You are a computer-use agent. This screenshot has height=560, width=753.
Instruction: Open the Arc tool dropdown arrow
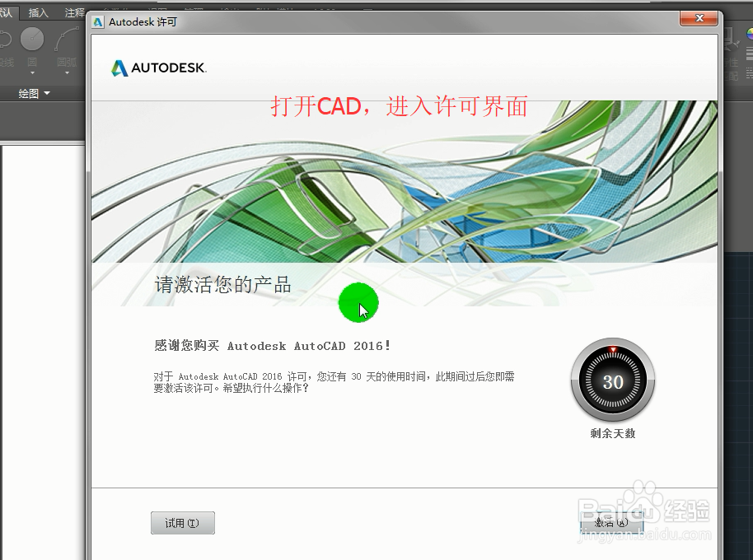(67, 73)
